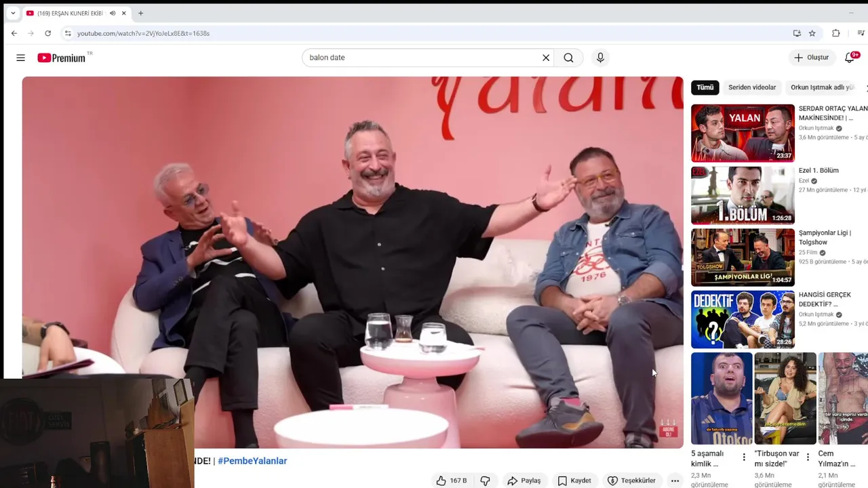Open the browser extensions puzzle icon
Screen dimensions: 868x488
pyautogui.click(x=836, y=33)
